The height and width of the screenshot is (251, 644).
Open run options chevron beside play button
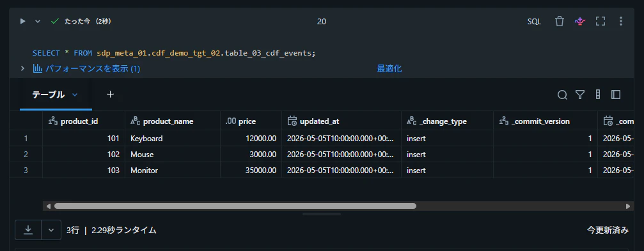click(x=38, y=21)
